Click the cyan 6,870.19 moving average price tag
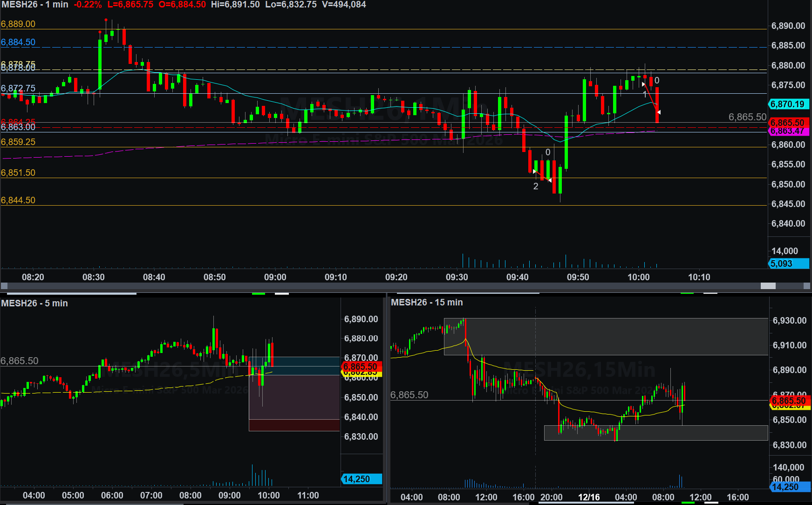812x505 pixels. click(789, 104)
